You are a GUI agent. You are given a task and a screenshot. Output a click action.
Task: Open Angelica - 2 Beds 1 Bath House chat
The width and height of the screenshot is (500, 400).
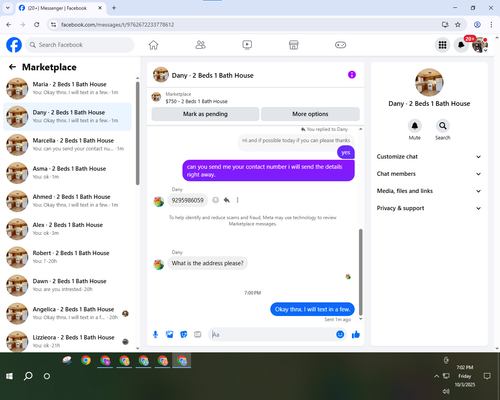click(67, 313)
